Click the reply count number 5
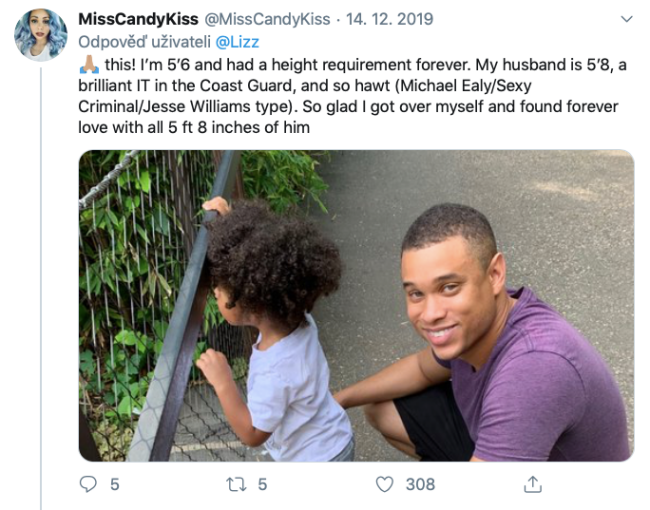The image size is (650, 510). coord(115,484)
